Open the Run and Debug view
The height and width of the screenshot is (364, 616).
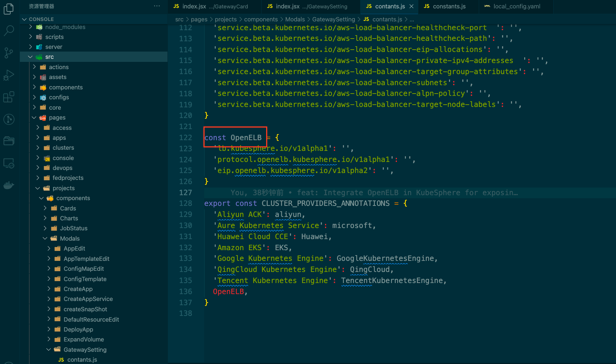(x=8, y=75)
